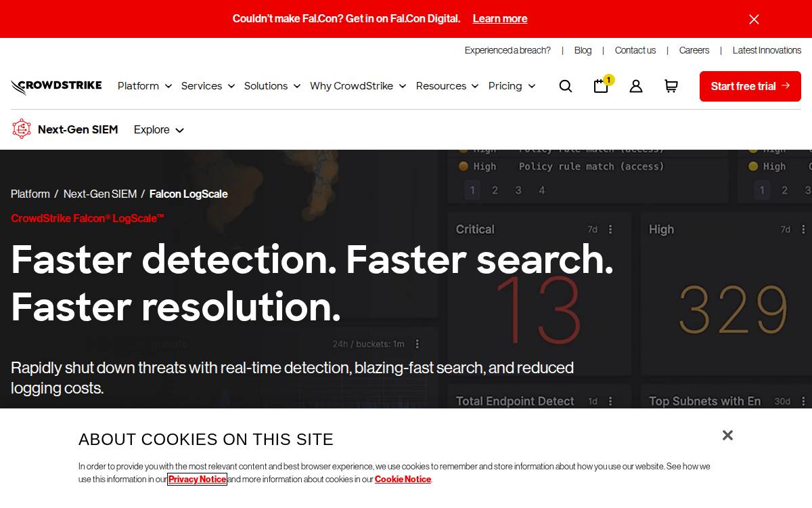The height and width of the screenshot is (508, 812).
Task: Open the Resources dropdown
Action: pyautogui.click(x=447, y=86)
